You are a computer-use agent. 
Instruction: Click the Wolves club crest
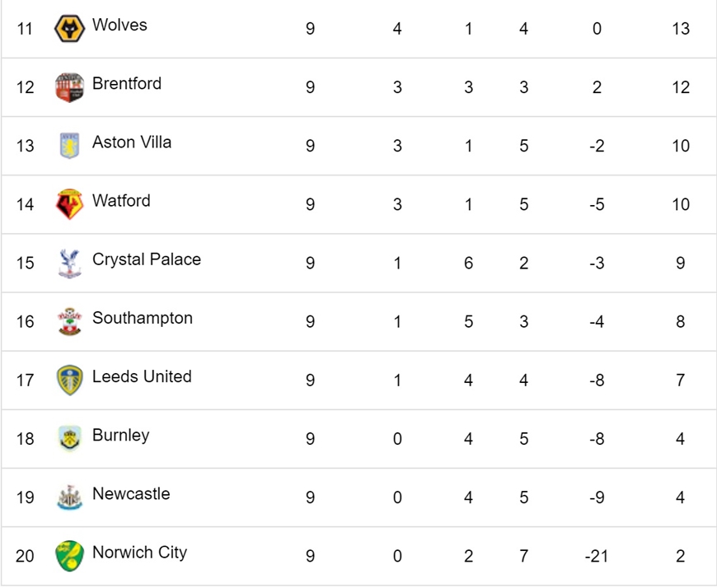point(69,28)
